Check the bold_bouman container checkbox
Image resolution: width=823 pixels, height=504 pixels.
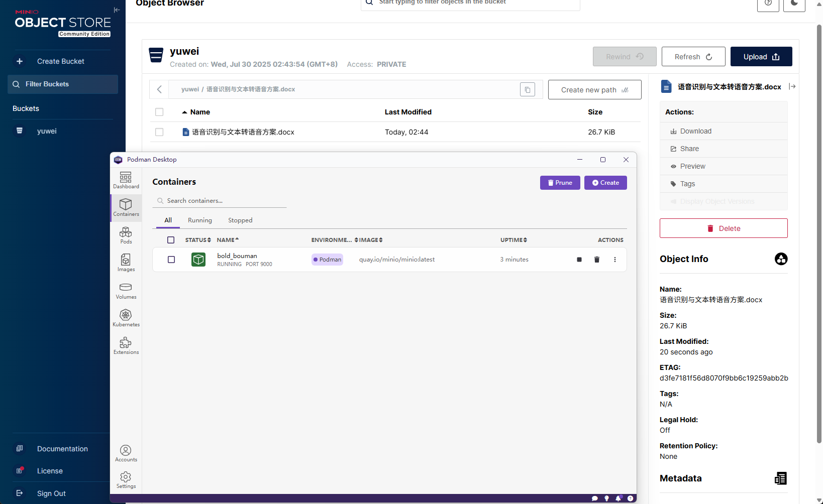[x=171, y=260]
